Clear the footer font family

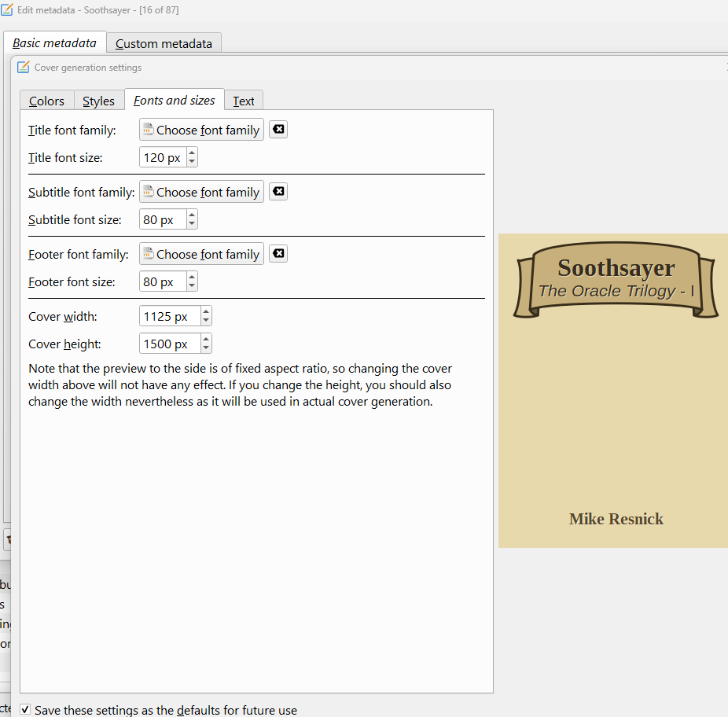tap(278, 254)
